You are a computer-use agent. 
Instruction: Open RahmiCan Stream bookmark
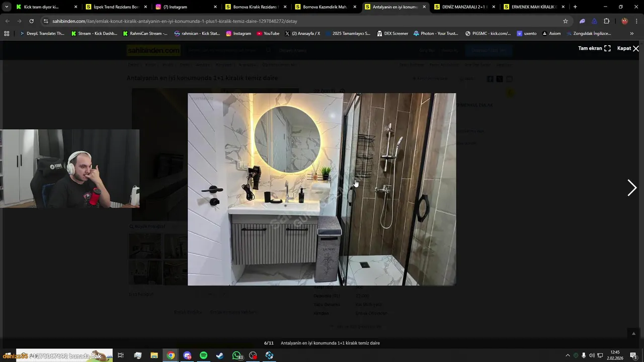click(x=145, y=33)
